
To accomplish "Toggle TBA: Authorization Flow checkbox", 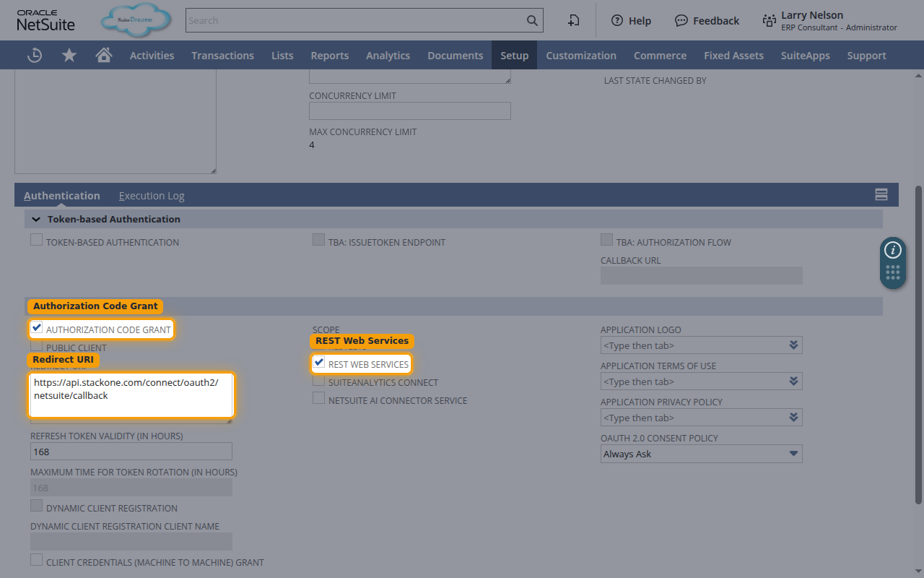I will click(x=606, y=240).
